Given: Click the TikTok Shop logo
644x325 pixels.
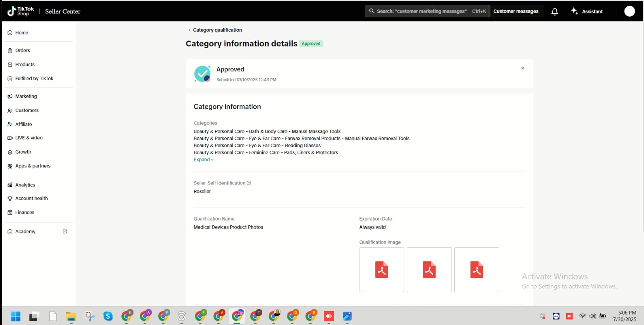Looking at the screenshot, I should (x=21, y=11).
